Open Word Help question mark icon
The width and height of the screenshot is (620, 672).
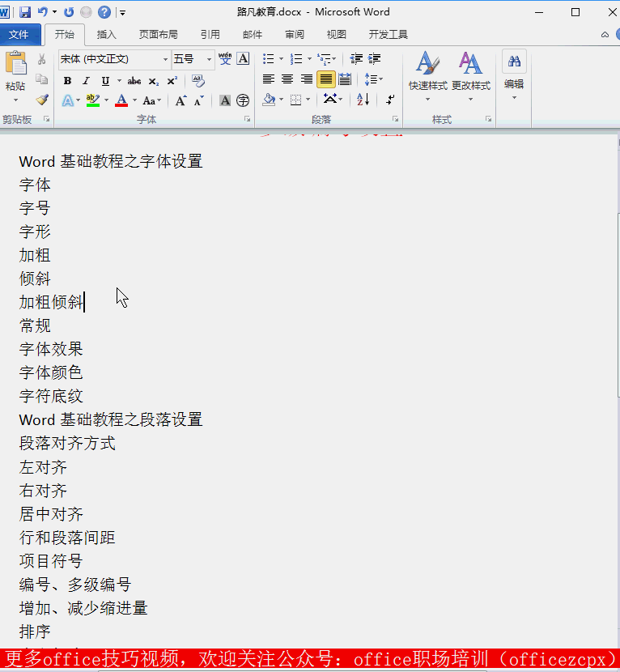pos(104,12)
